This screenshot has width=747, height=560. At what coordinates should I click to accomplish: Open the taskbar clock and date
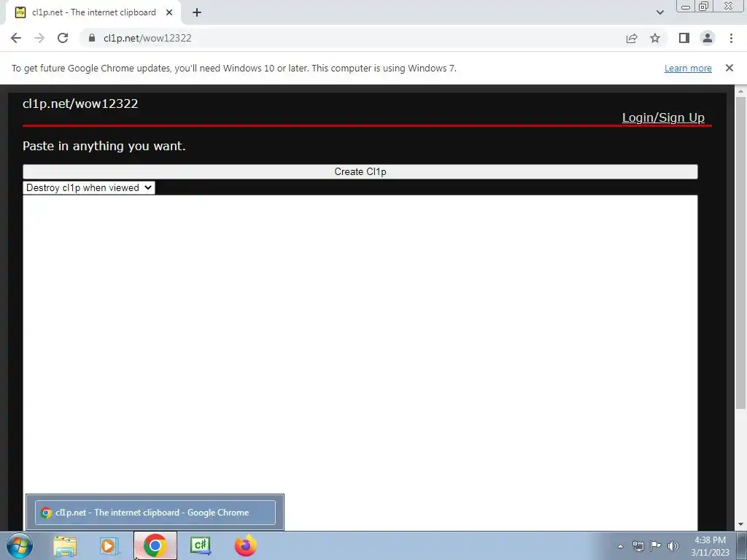(x=710, y=546)
